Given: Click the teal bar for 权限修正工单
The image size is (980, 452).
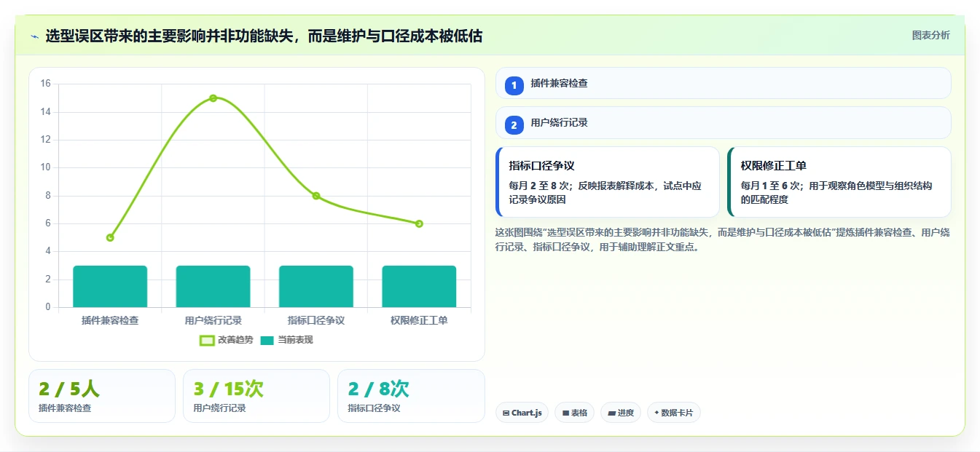Looking at the screenshot, I should point(419,287).
